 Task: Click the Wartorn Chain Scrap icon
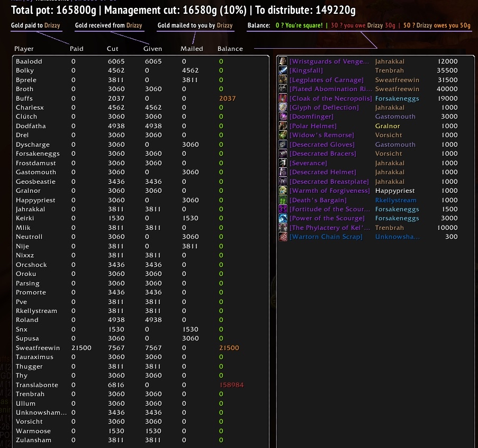(283, 237)
